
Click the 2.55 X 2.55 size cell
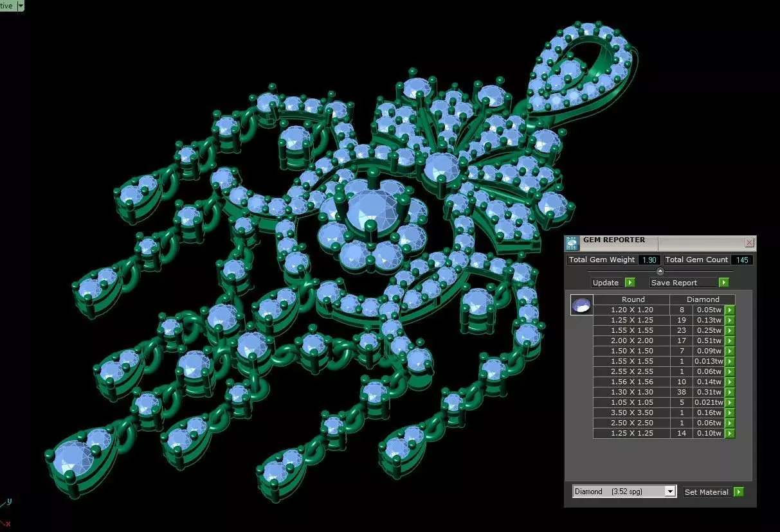pos(631,371)
